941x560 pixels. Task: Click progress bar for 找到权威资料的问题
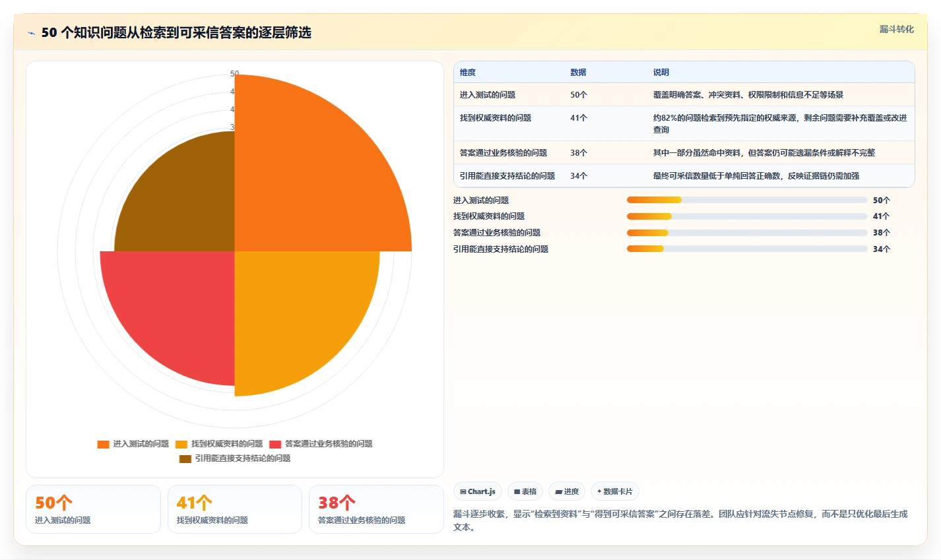tap(747, 216)
